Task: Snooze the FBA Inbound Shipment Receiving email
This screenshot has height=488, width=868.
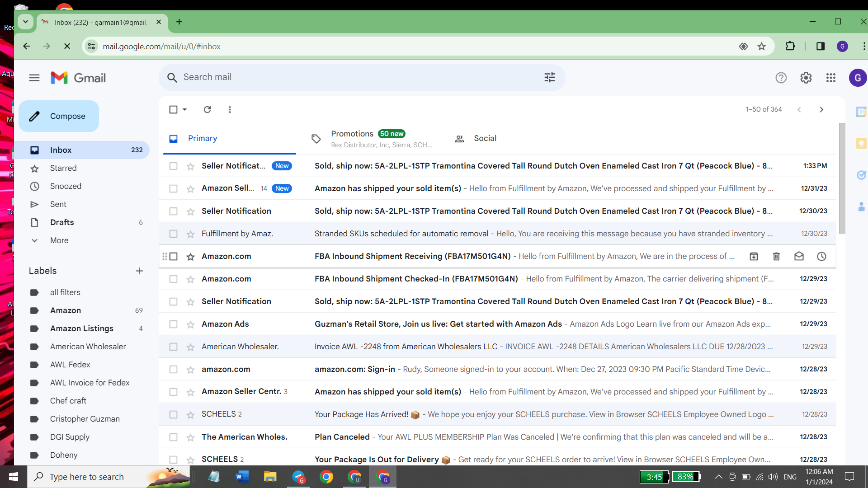Action: [x=821, y=256]
